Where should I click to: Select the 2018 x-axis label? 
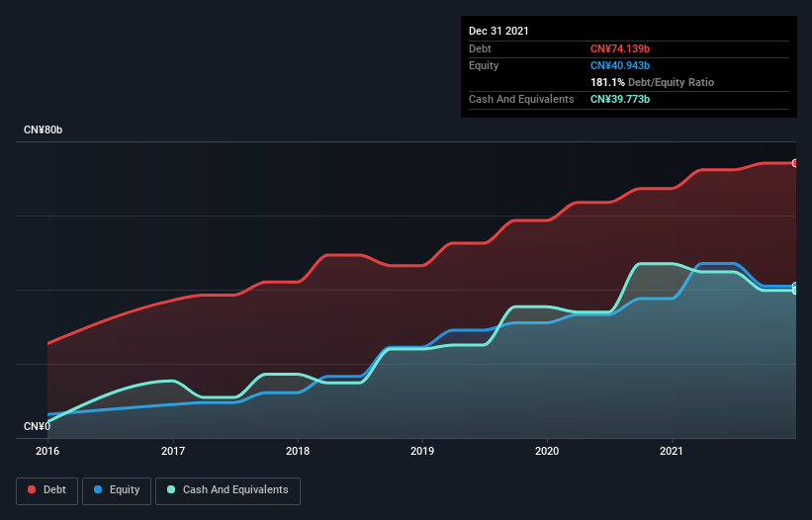point(298,451)
